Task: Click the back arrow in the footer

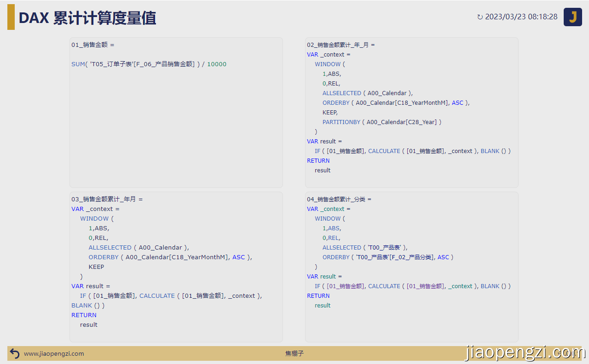Action: point(14,353)
